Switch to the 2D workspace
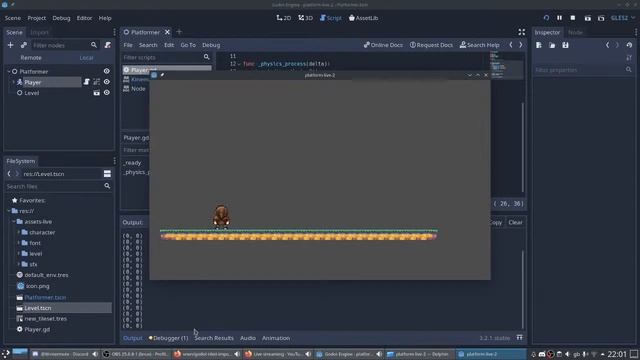 tap(284, 18)
